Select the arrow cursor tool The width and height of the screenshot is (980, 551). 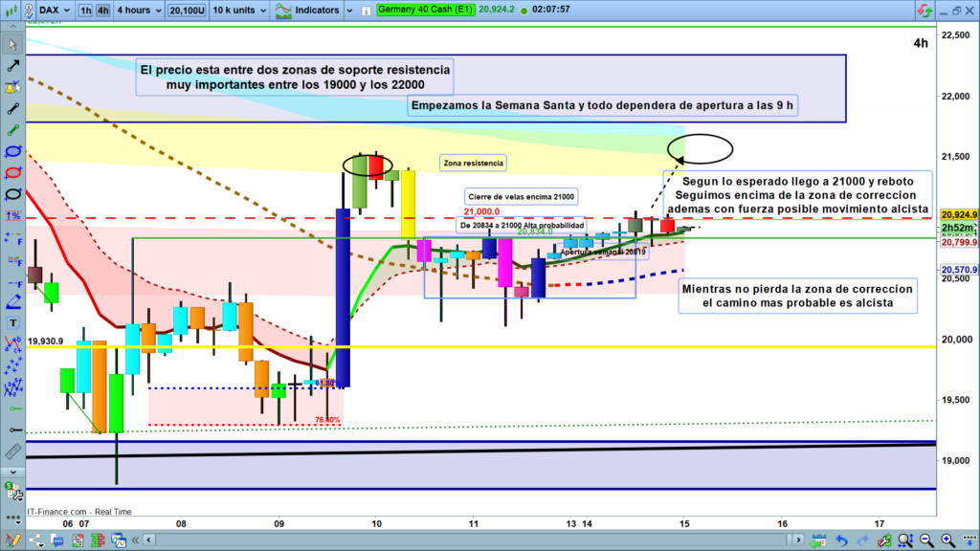[x=12, y=44]
